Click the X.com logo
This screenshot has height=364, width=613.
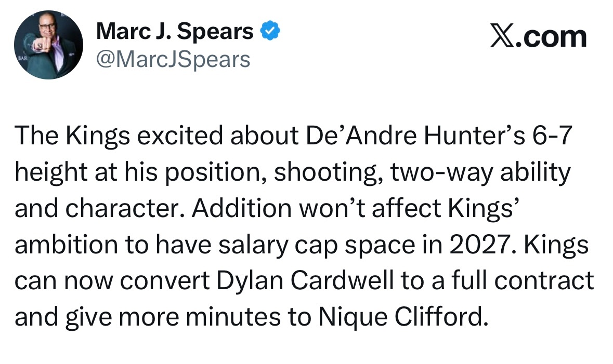click(x=538, y=36)
